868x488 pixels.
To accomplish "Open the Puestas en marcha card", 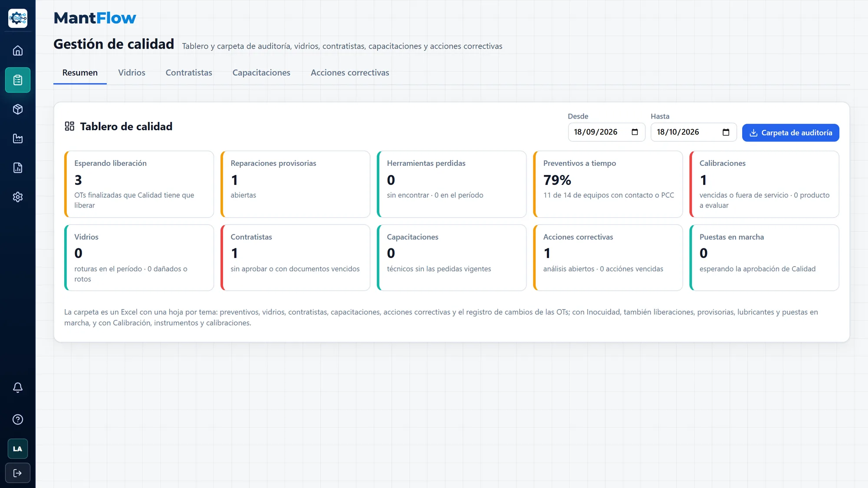I will click(x=764, y=257).
